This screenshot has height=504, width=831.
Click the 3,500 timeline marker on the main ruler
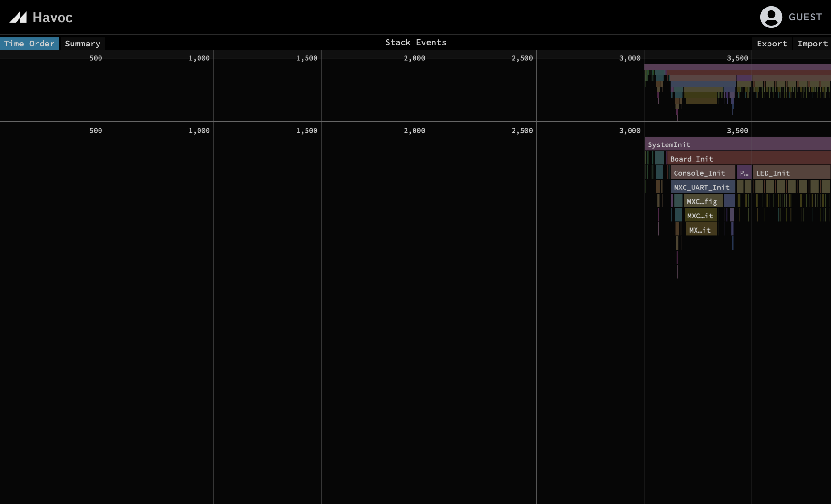coord(737,130)
